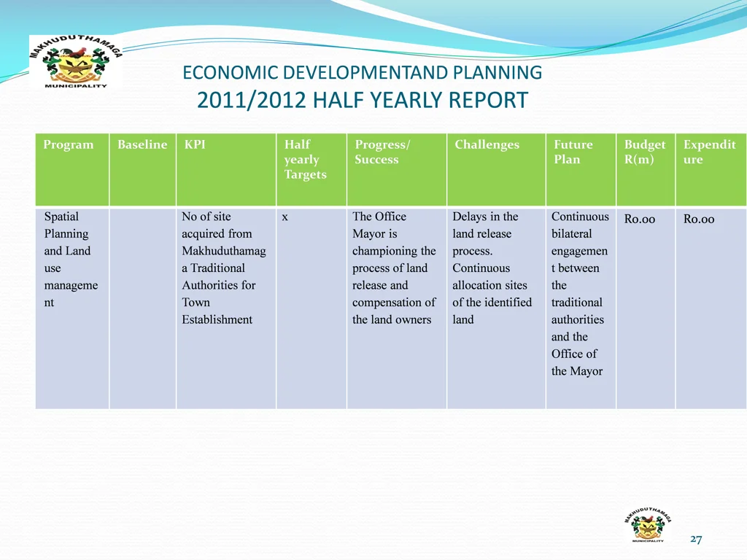747x560 pixels.
Task: Click the 'Challenges' column header
Action: (x=496, y=169)
